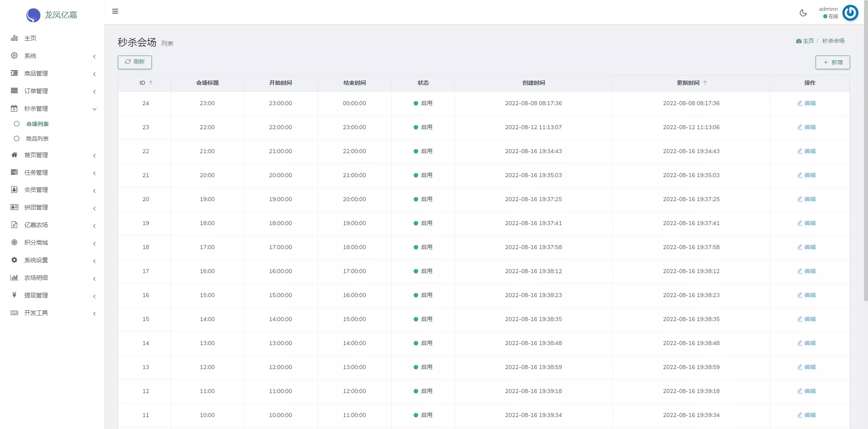This screenshot has width=868, height=429.
Task: Expand the 商品管理 submenu arrow
Action: click(x=94, y=74)
